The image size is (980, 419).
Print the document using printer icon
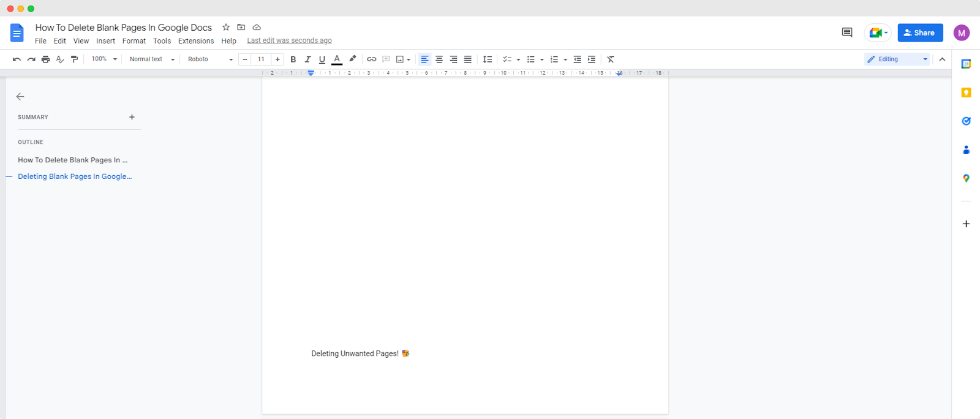pos(45,59)
